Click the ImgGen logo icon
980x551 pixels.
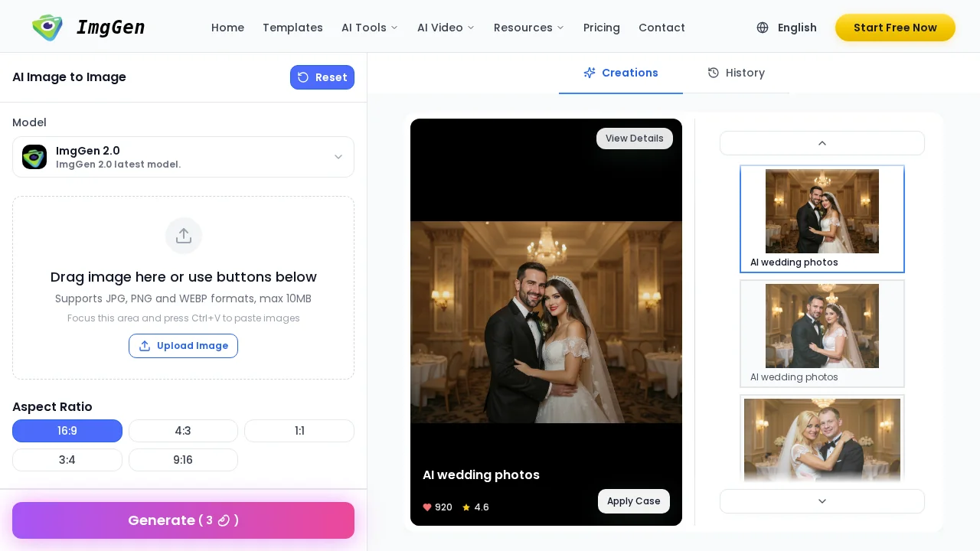[x=47, y=28]
